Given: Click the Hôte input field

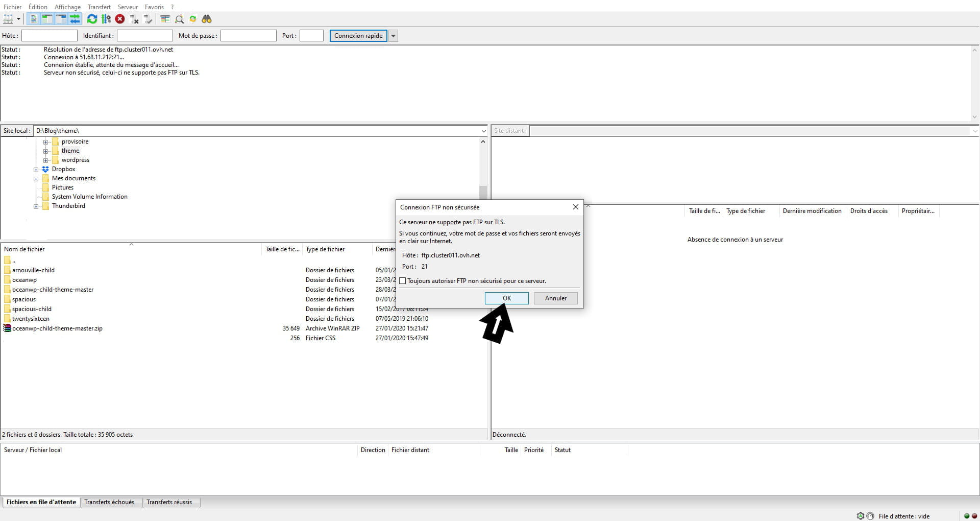Looking at the screenshot, I should 50,36.
